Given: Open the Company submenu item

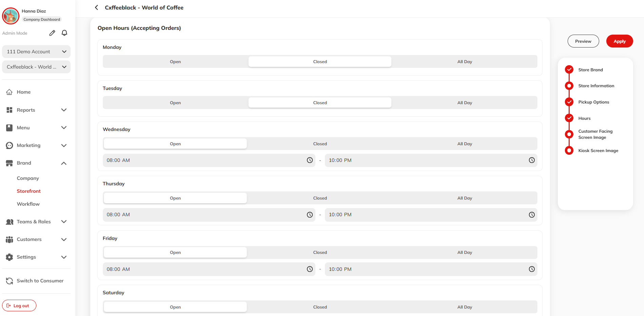Looking at the screenshot, I should click(x=28, y=178).
